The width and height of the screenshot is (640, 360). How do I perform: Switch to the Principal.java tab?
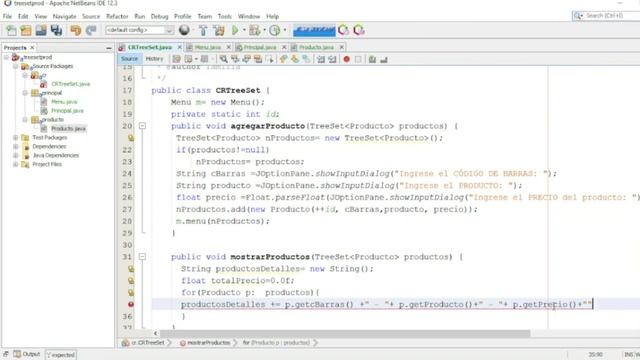[260, 47]
